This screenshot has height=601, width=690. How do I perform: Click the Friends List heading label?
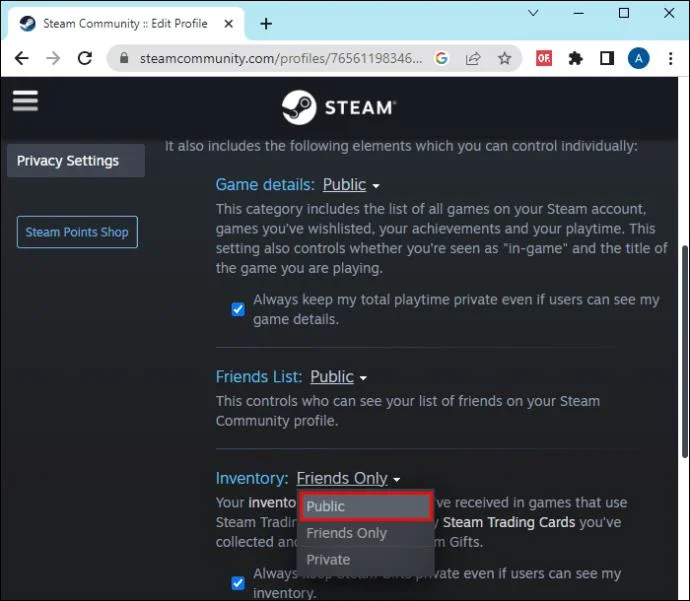(259, 377)
